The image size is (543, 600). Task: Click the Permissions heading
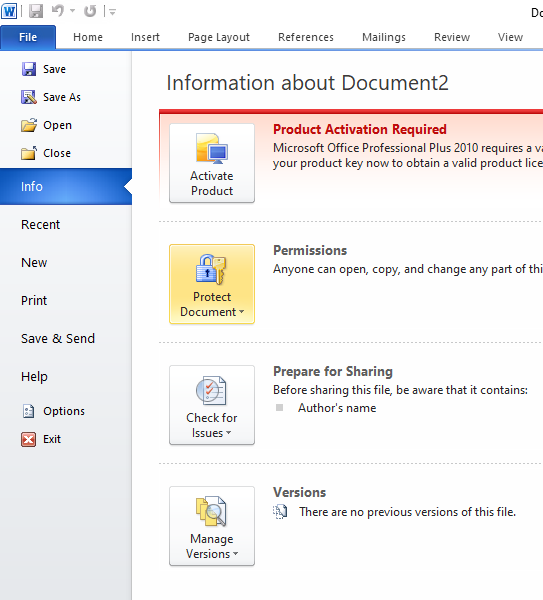(310, 250)
